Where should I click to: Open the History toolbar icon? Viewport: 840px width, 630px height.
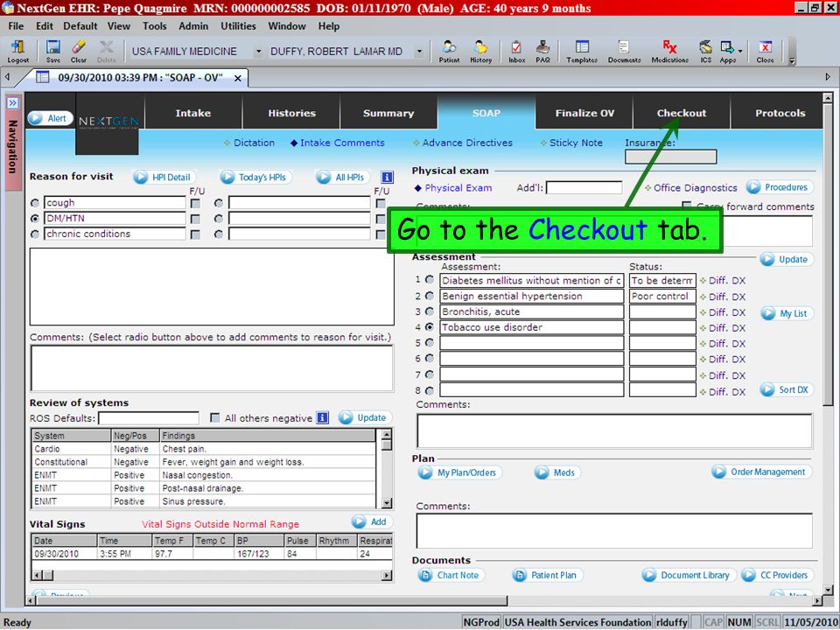point(480,52)
